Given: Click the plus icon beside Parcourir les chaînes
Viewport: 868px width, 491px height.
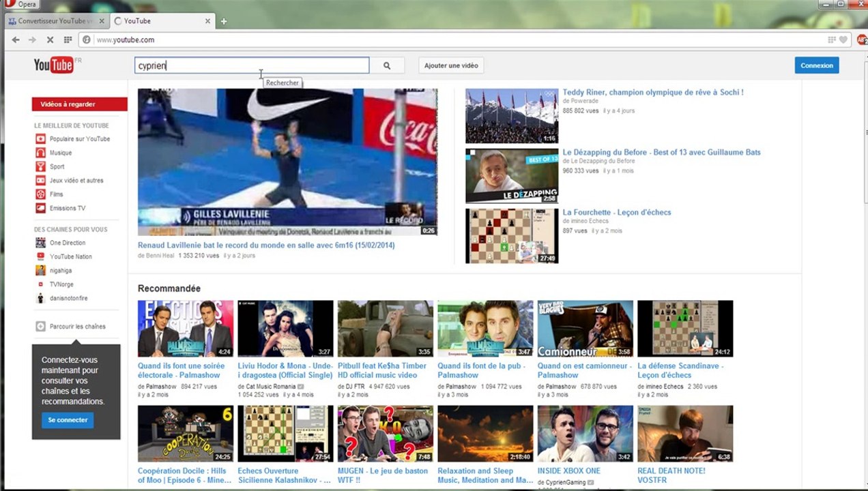Looking at the screenshot, I should pos(40,327).
